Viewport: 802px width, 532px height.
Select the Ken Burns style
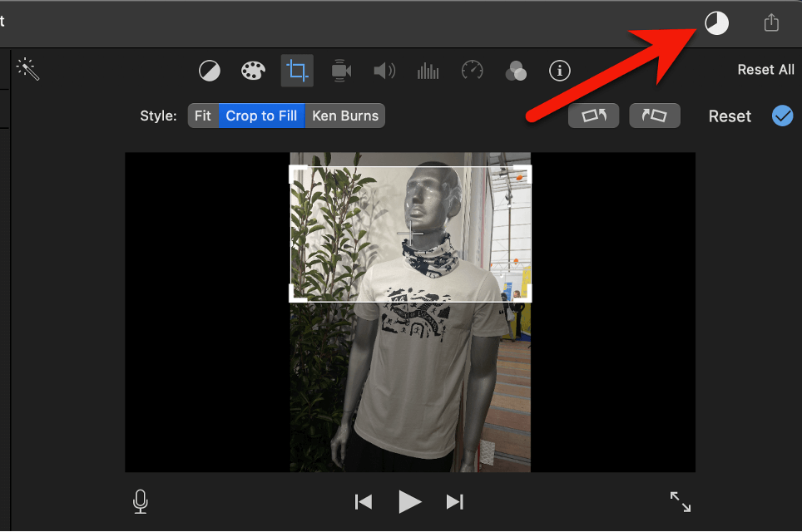345,116
